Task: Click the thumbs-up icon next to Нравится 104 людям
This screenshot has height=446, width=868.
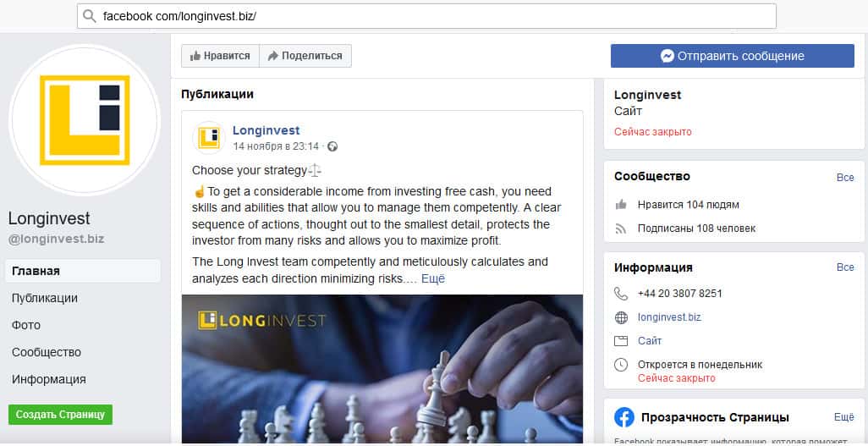Action: [x=621, y=205]
